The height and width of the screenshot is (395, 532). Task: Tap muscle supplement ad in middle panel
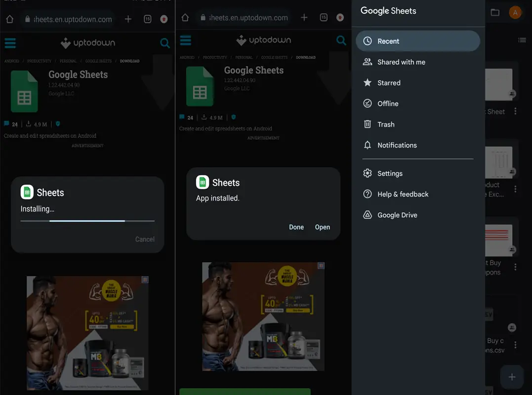(x=263, y=316)
